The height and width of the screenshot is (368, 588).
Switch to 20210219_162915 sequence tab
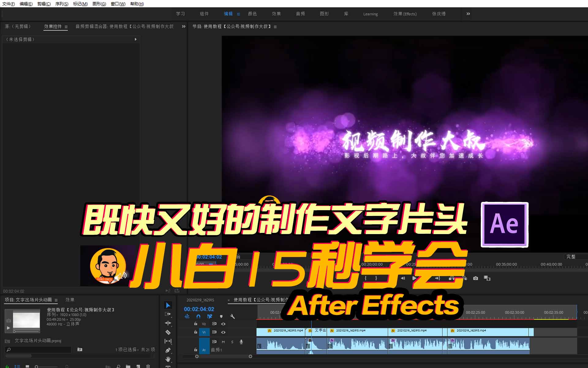(x=200, y=300)
